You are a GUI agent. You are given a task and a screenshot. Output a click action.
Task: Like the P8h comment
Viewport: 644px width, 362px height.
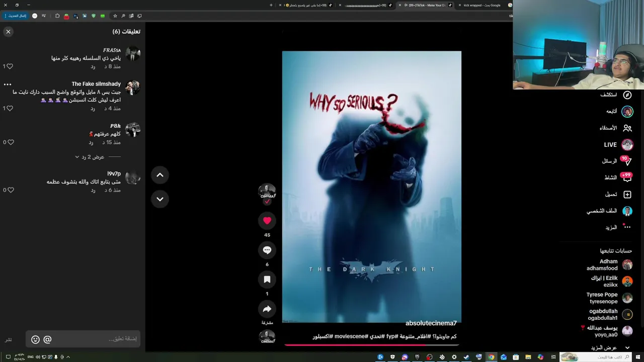[10, 142]
